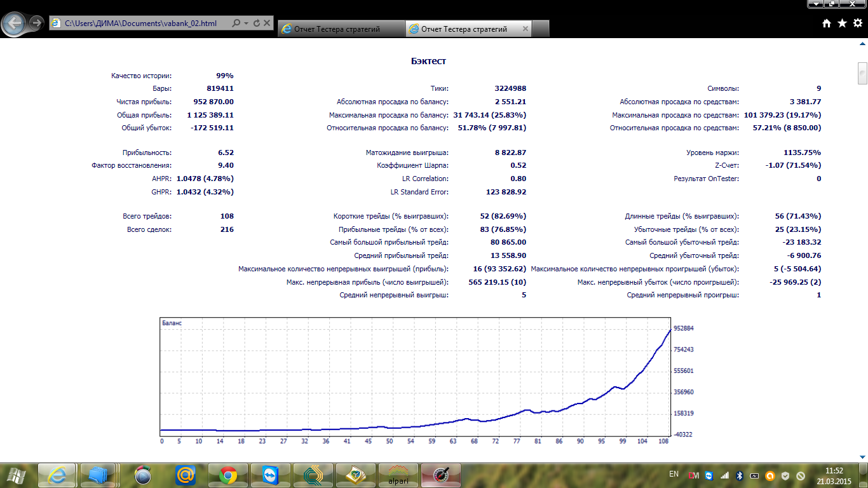
Task: Click the Ticks value '3224988'
Action: (x=510, y=88)
